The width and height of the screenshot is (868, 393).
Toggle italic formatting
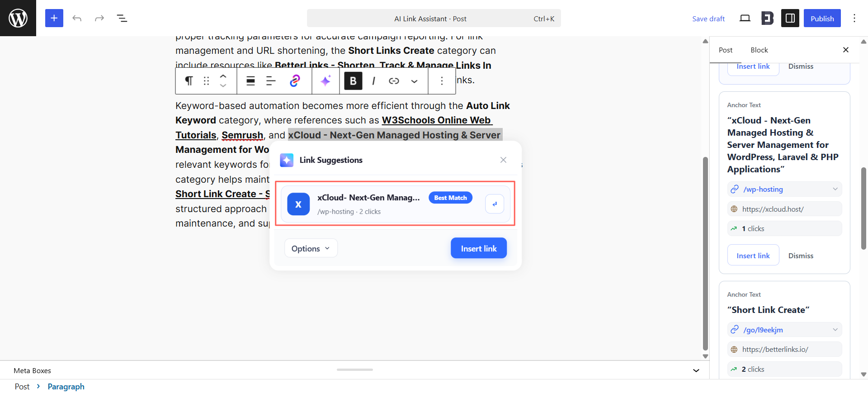[373, 81]
